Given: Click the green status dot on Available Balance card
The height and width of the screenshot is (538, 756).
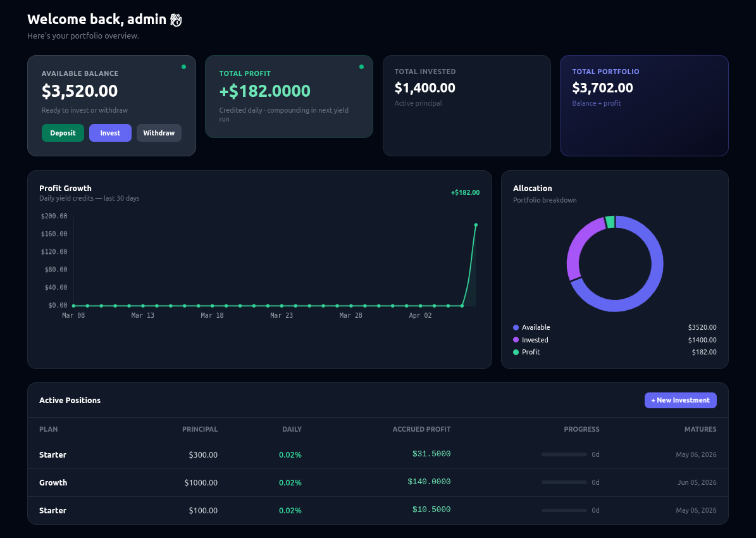Looking at the screenshot, I should click(183, 66).
